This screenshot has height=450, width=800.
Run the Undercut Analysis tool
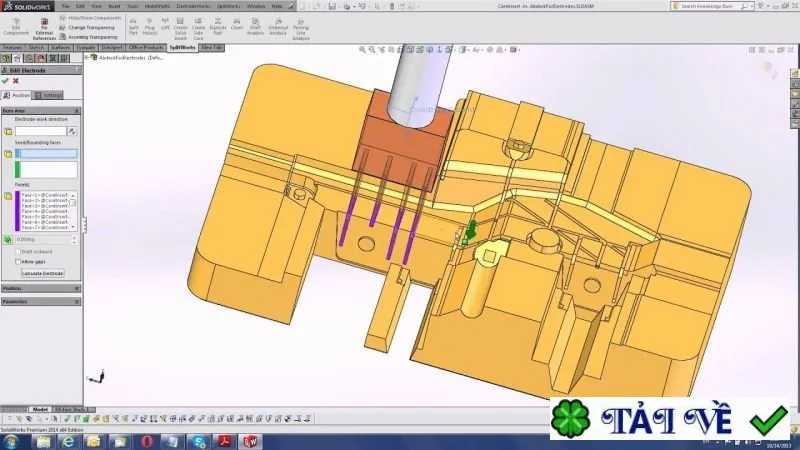coord(278,27)
